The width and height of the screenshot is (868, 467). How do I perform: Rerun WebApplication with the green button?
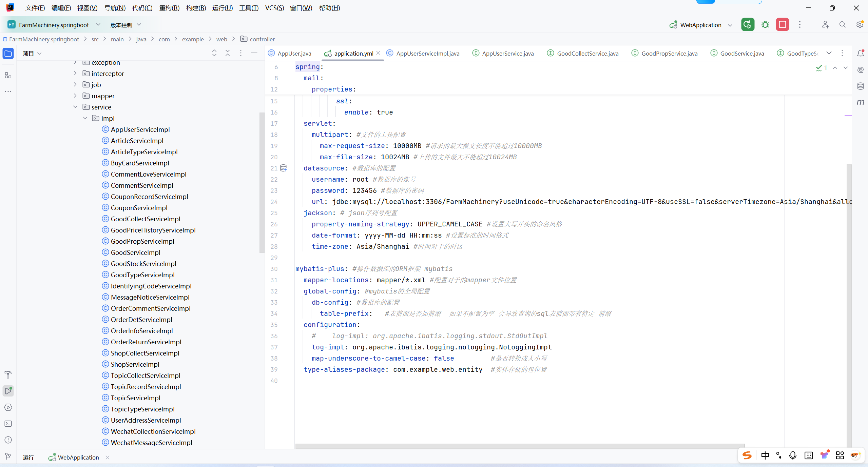748,25
